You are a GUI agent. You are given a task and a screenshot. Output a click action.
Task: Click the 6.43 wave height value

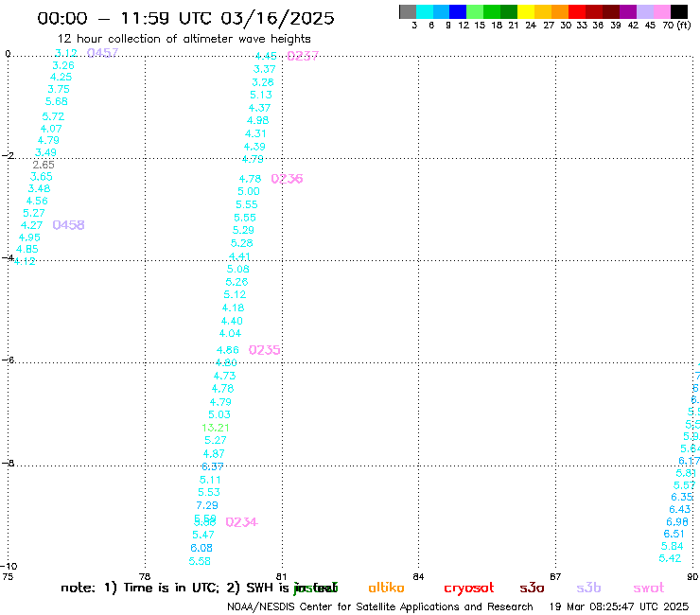point(680,510)
